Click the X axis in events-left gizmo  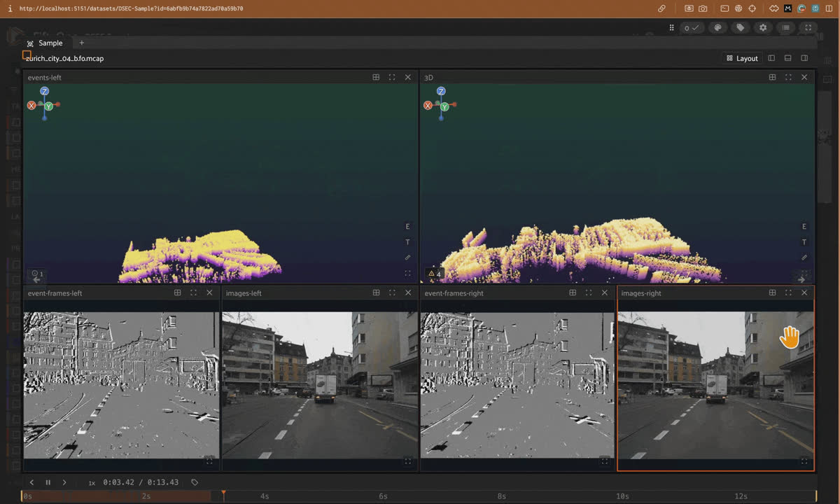click(31, 105)
